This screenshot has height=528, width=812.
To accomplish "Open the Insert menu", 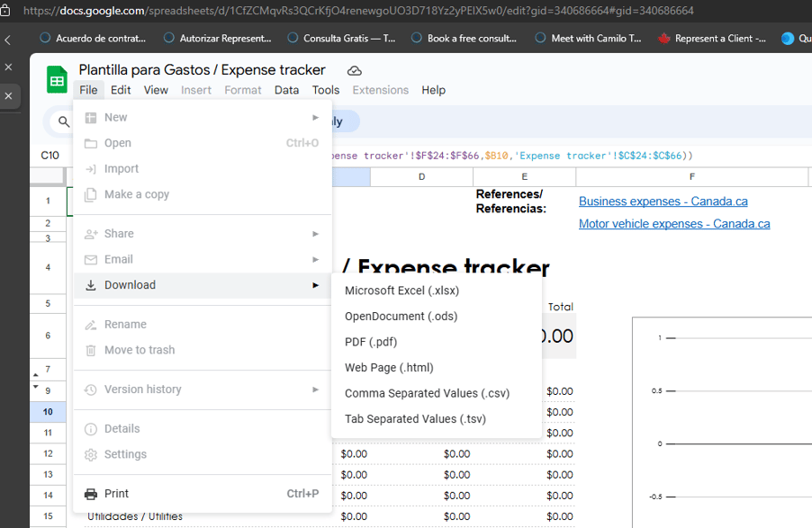I will (196, 90).
